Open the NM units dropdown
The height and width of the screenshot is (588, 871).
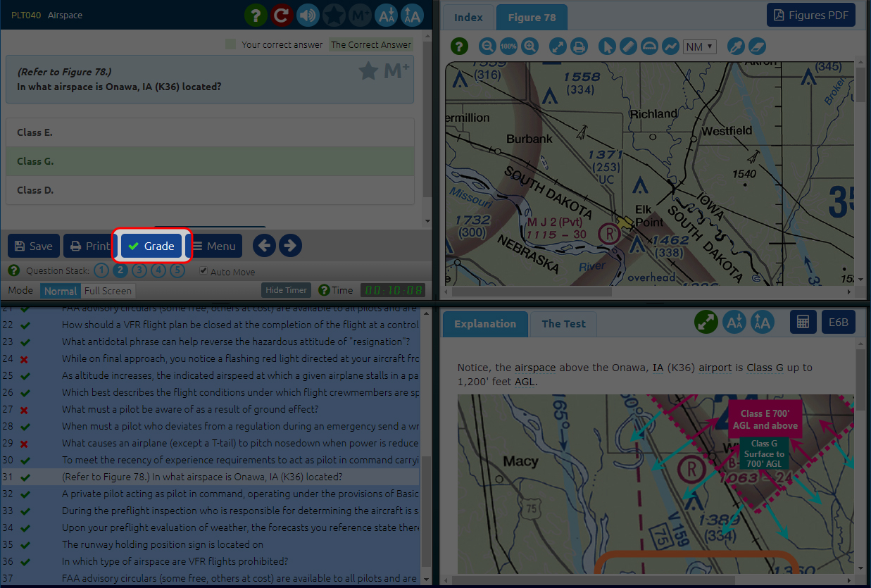point(699,46)
